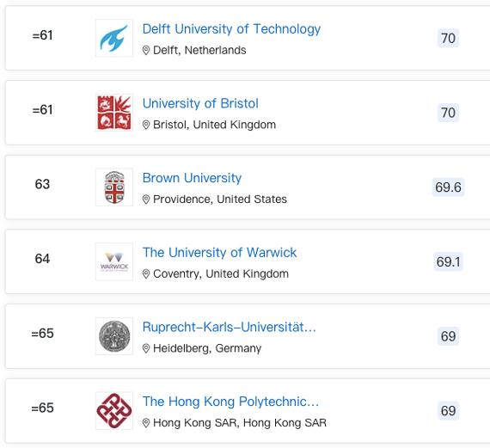This screenshot has width=490, height=448.
Task: Click the Delft University of Technology logo
Action: [x=114, y=38]
